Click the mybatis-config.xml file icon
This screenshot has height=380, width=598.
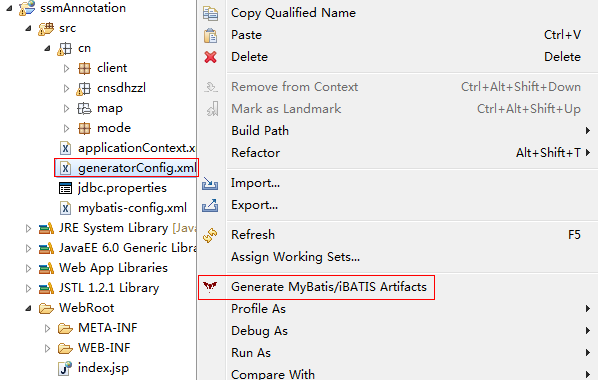click(x=66, y=208)
